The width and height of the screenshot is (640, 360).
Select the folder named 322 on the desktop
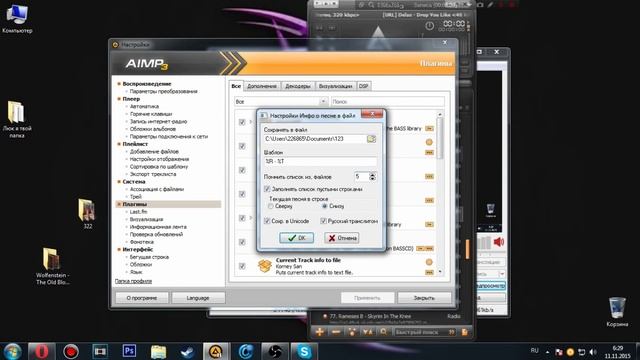coord(87,213)
